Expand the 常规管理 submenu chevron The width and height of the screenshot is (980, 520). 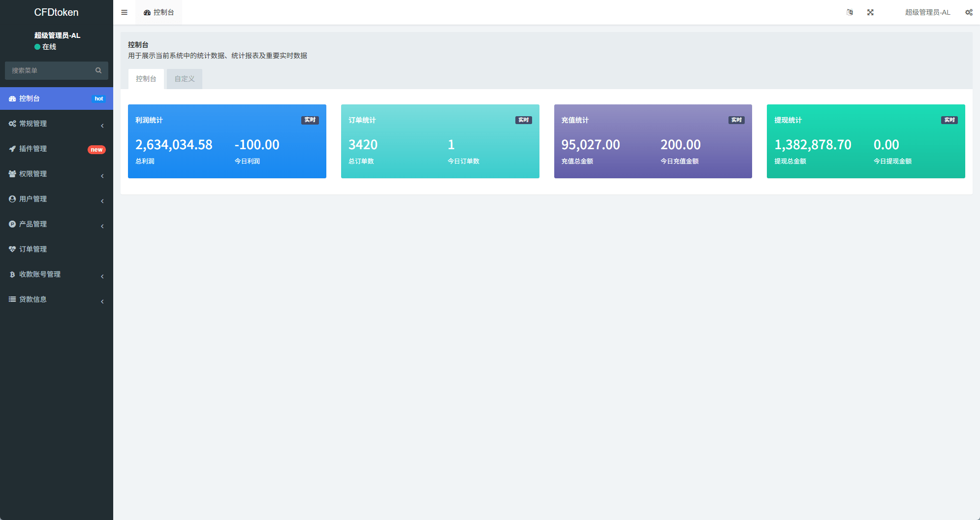tap(102, 126)
